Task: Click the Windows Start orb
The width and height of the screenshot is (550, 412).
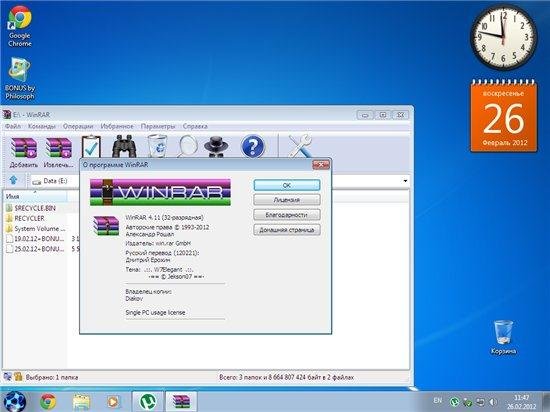Action: (14, 402)
